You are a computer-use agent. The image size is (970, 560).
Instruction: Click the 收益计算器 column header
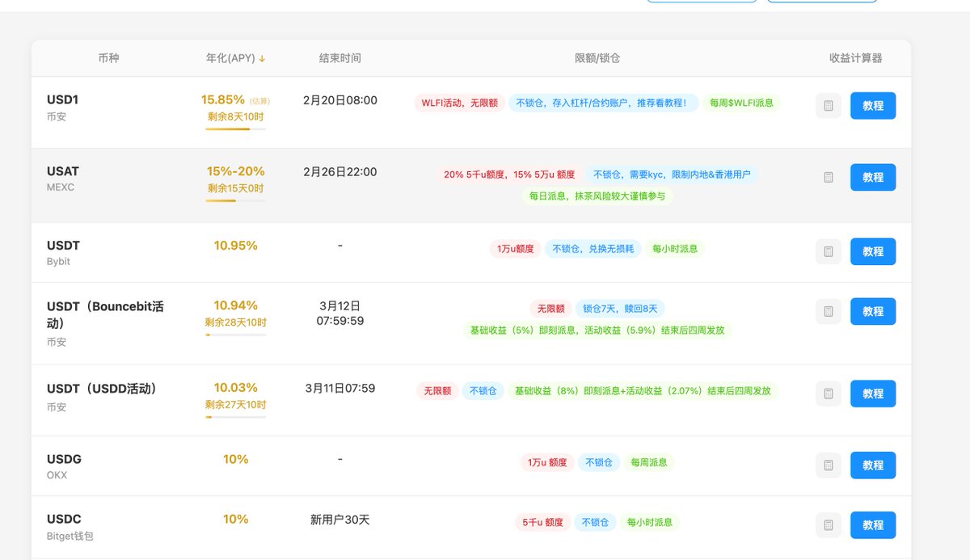pyautogui.click(x=856, y=58)
